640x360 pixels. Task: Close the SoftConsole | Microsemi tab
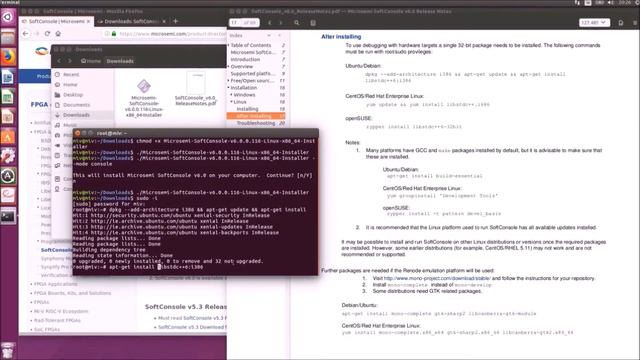(89, 21)
